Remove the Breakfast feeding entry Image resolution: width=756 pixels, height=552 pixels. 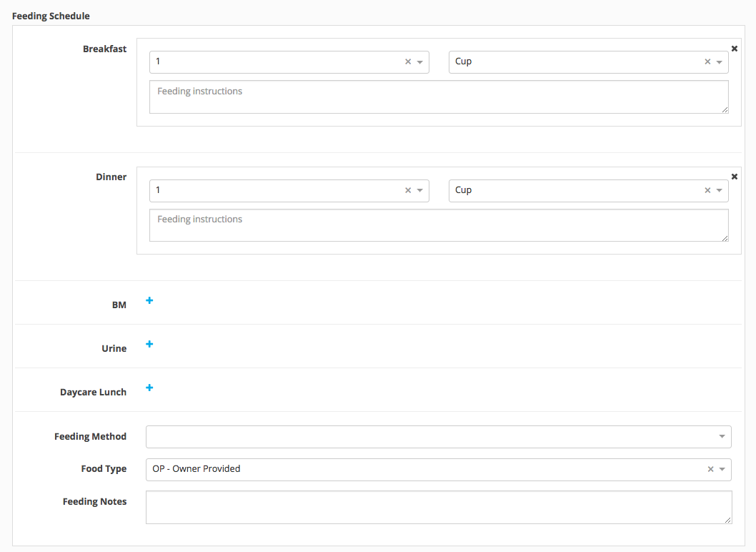pos(734,49)
